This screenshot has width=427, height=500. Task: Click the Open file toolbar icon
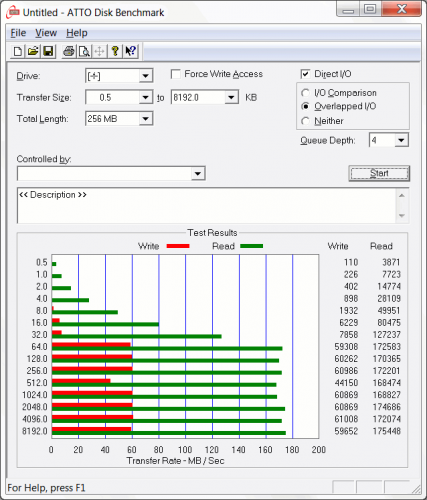tap(33, 52)
